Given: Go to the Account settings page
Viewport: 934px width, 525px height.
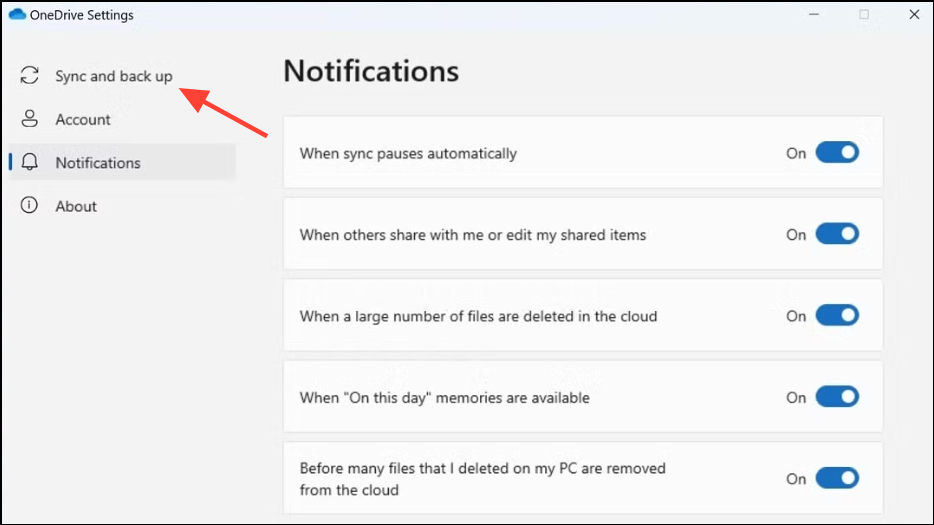Looking at the screenshot, I should click(83, 119).
